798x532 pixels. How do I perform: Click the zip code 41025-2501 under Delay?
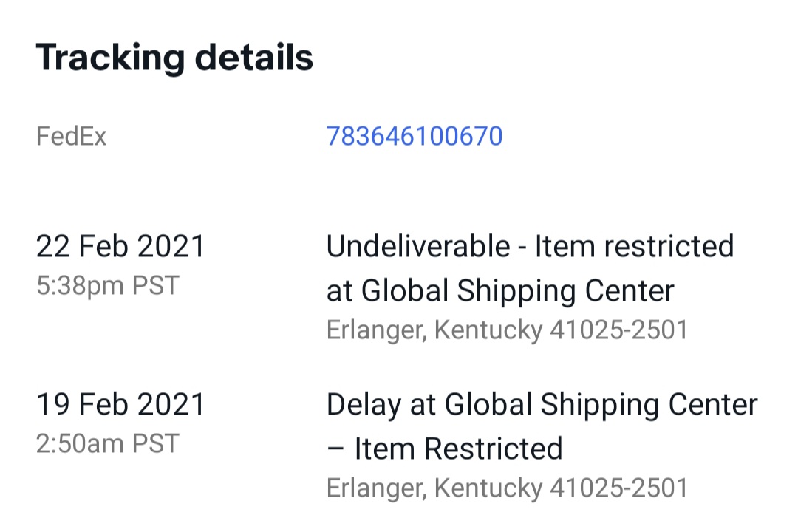(618, 488)
